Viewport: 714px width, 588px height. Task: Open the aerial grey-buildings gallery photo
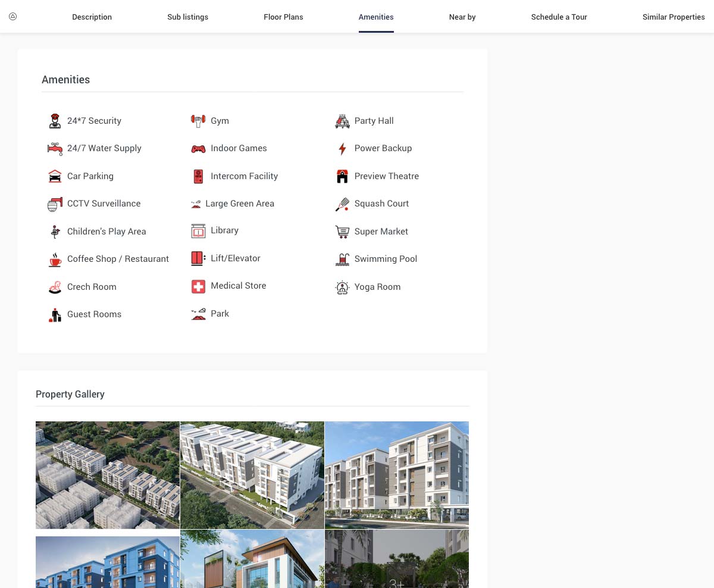[x=108, y=475]
